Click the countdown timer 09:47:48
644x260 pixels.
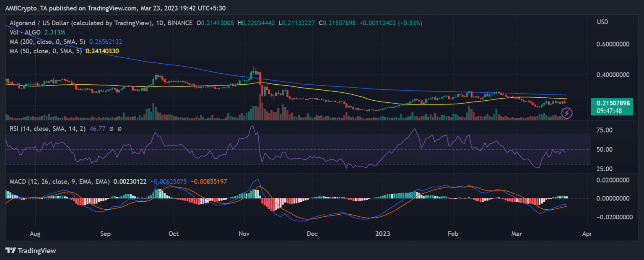point(609,111)
